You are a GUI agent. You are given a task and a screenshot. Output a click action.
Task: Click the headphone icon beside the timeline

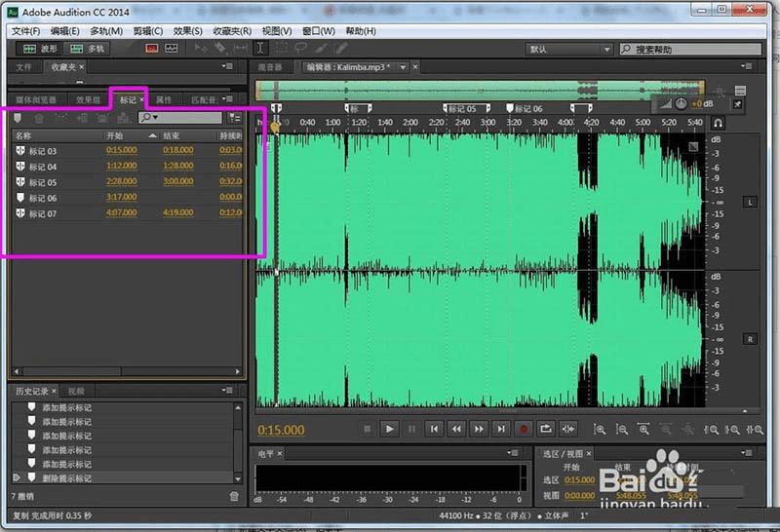718,124
